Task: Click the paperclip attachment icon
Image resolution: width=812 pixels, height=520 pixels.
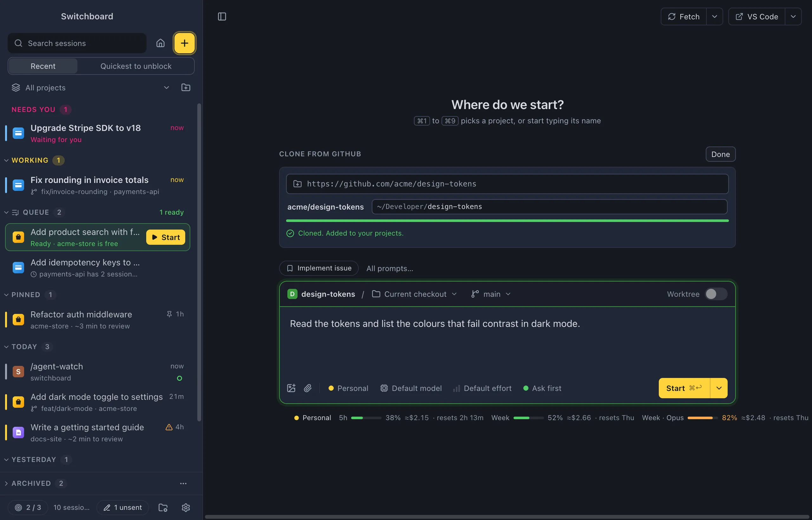Action: tap(308, 388)
